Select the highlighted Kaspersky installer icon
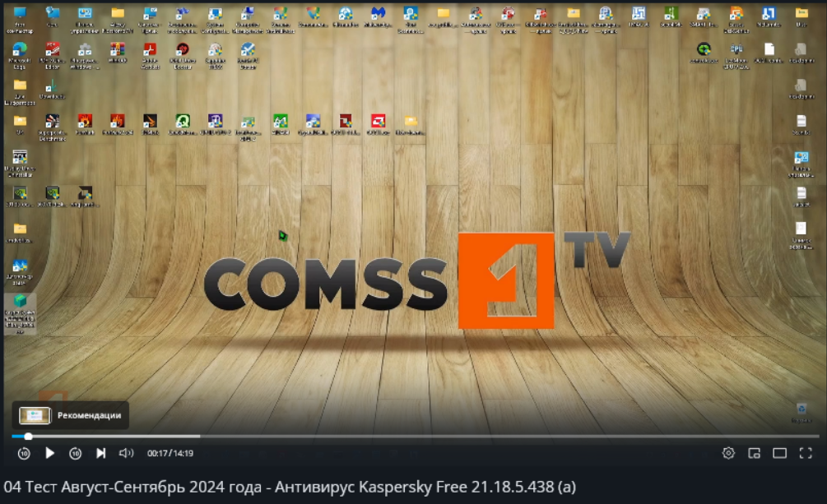The height and width of the screenshot is (504, 827). click(x=20, y=314)
